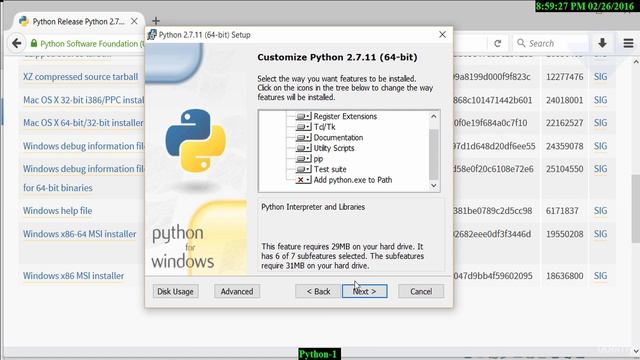Open the Documentation feature icon dropdown
This screenshot has width=640, height=360.
304,138
